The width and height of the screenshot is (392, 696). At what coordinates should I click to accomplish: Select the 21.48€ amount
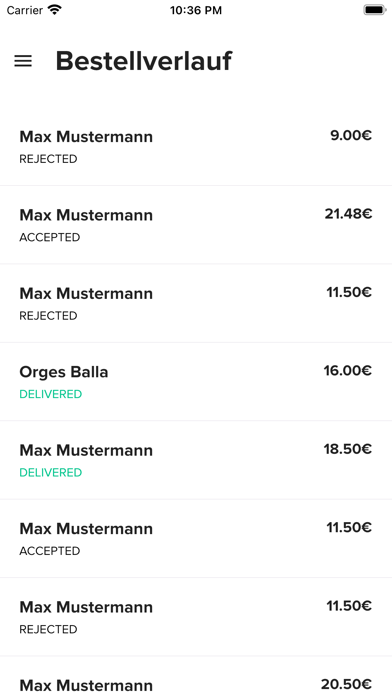[348, 214]
